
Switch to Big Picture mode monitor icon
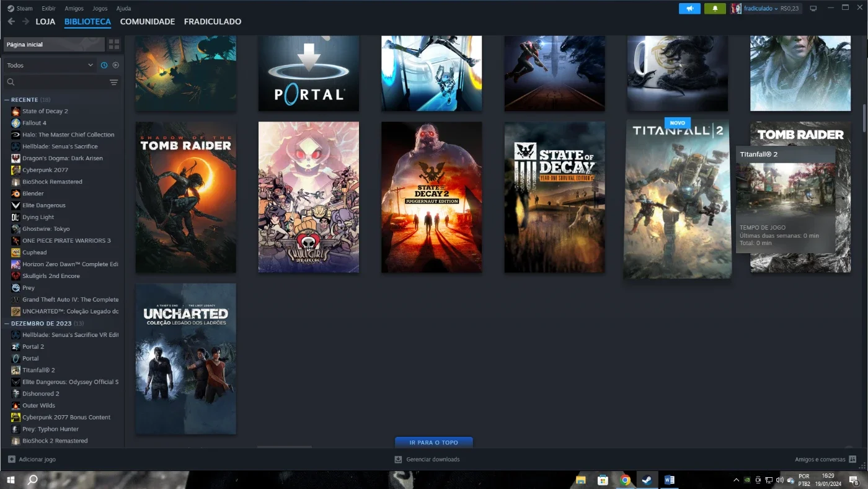coord(813,9)
